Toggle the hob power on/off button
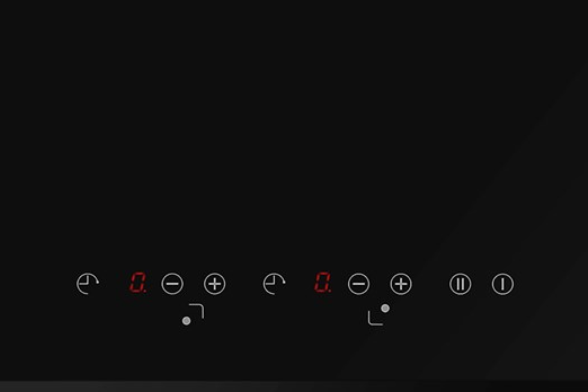 [x=503, y=284]
